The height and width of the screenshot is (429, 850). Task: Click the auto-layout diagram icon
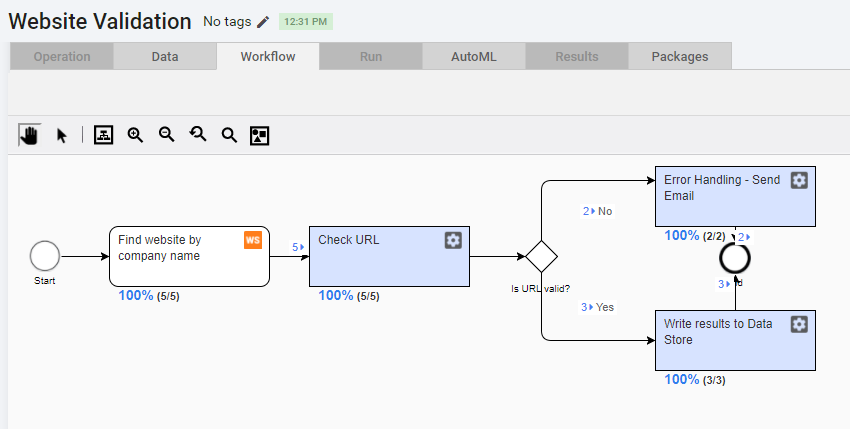click(103, 135)
